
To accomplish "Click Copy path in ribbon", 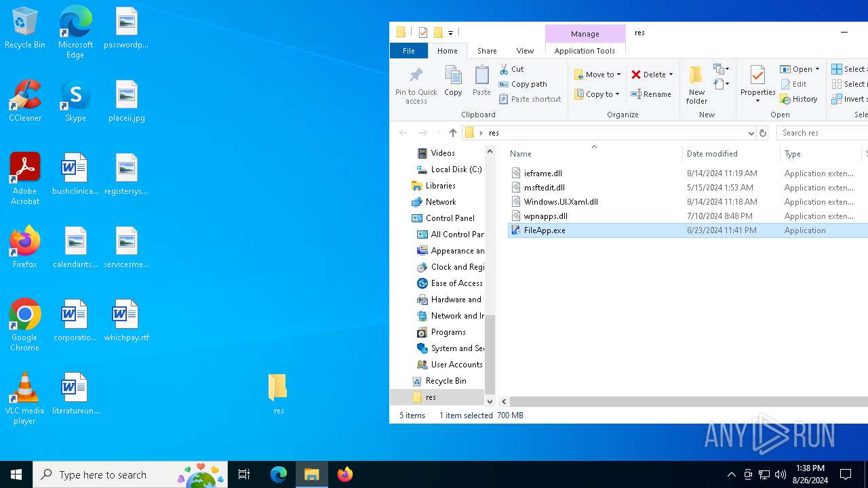I will tap(523, 84).
